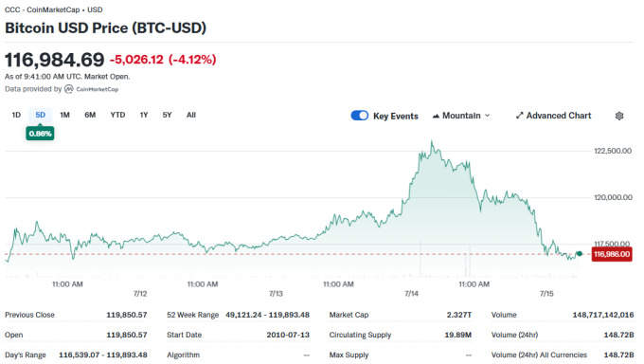Image resolution: width=644 pixels, height=364 pixels.
Task: Click the Previous Close value 119,850.57
Action: click(127, 315)
